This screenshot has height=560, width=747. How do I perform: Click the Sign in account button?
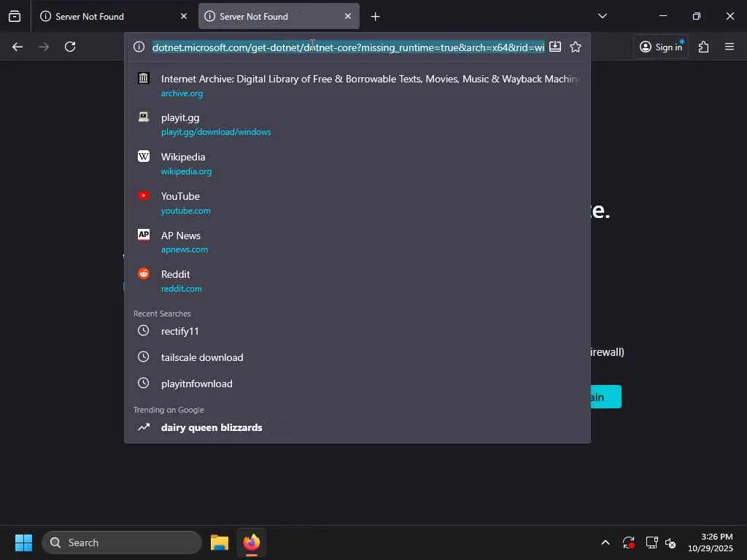(661, 47)
